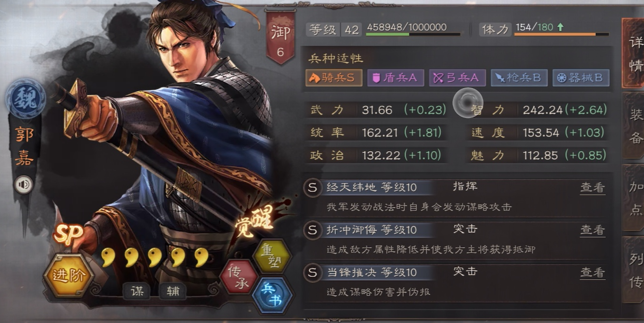644x323 pixels.
Task: Select the 弓兵A troop aptitude tag
Action: pyautogui.click(x=457, y=78)
